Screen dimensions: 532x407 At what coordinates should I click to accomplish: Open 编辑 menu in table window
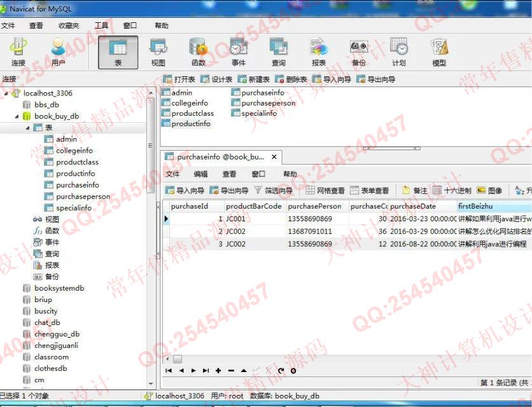(200, 174)
